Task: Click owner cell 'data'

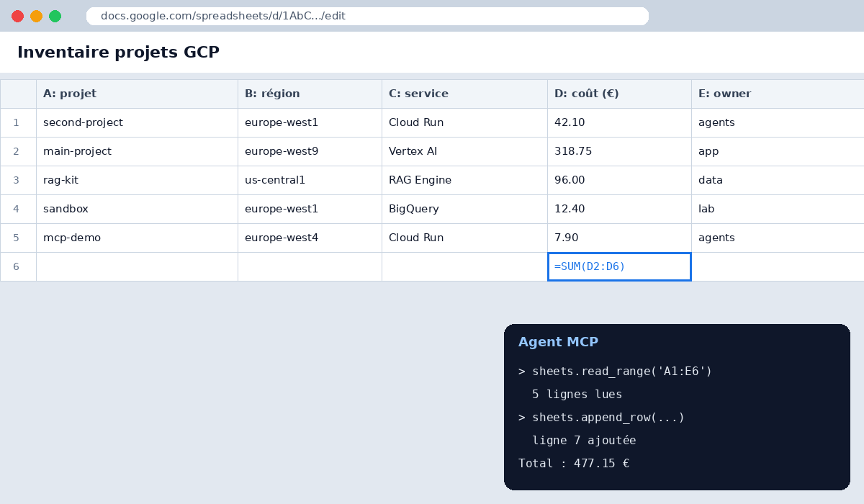Action: [778, 180]
